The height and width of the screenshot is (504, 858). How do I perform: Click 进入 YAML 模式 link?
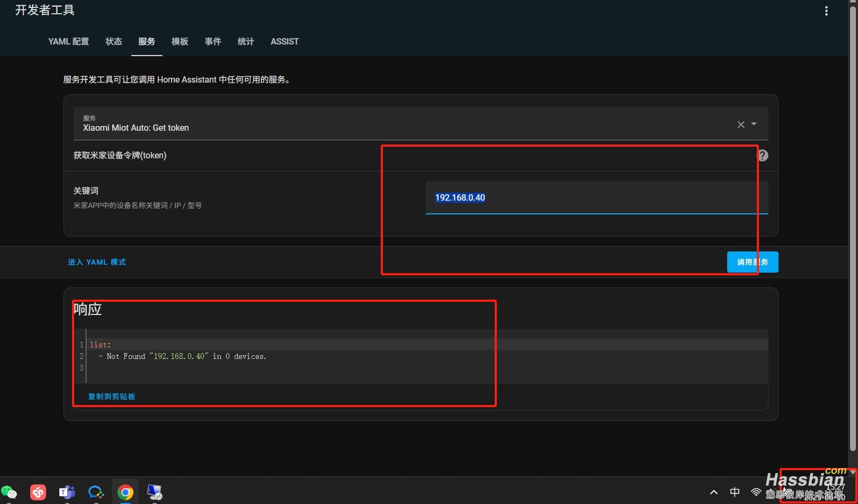97,262
